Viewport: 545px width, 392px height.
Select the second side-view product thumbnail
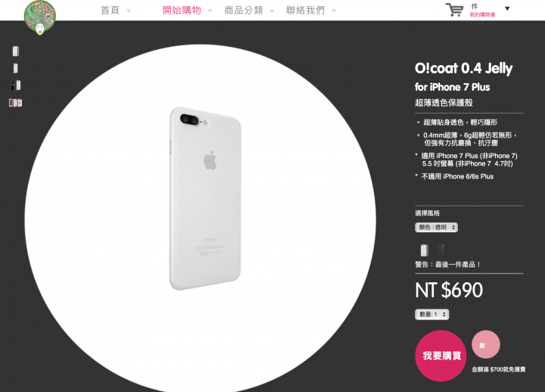(x=16, y=68)
